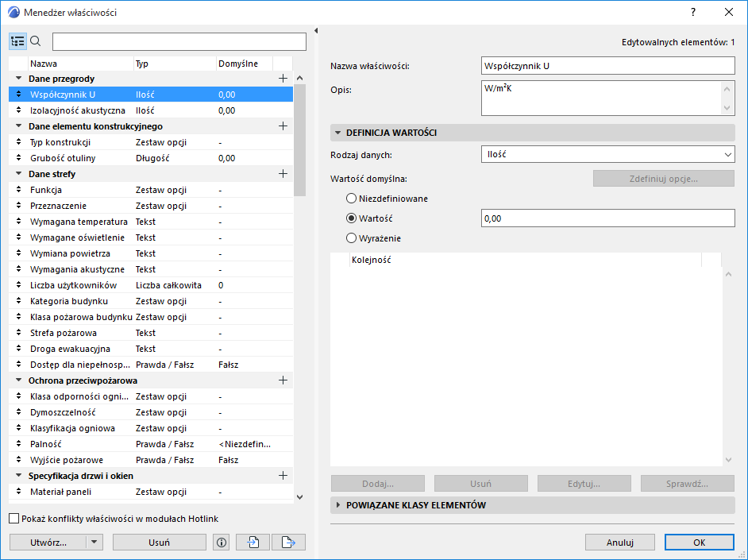Click the reorder handle of Izolacyjność akustyczna
Screen dimensions: 748x560
[18, 110]
